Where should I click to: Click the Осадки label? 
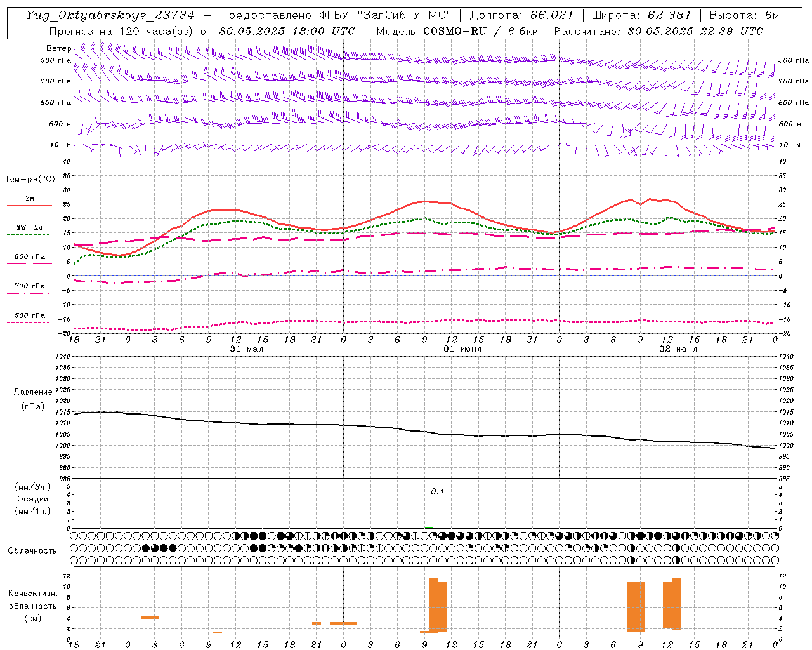point(33,499)
